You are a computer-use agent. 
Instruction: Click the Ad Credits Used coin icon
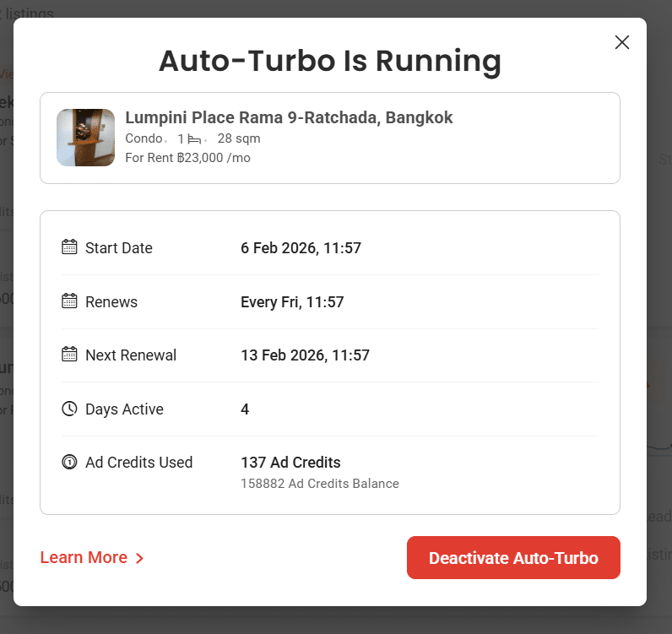click(x=70, y=462)
